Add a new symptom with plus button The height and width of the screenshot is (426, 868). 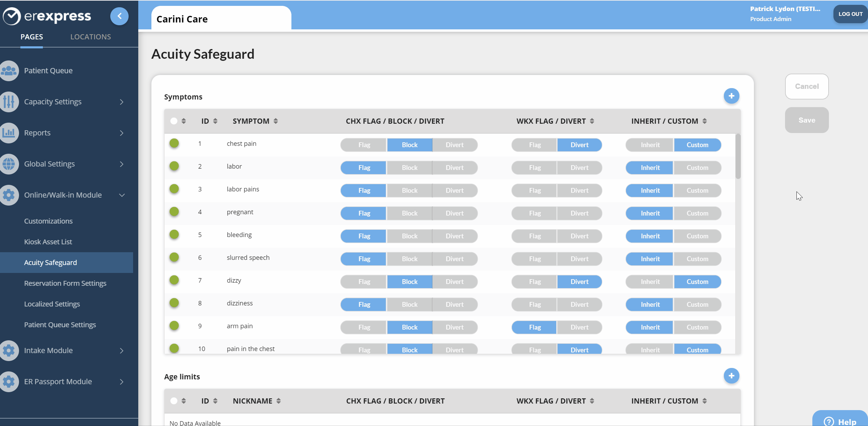731,96
